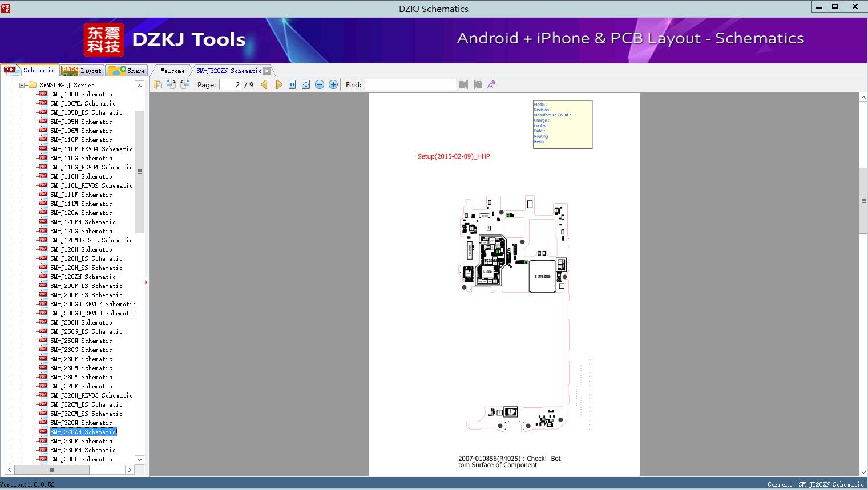Find the next search match
Screen dimensions: 868x490
click(x=478, y=84)
